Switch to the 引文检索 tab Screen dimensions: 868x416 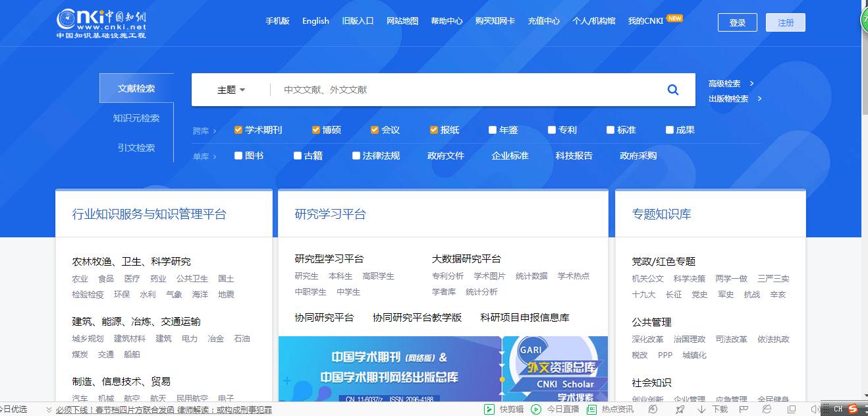click(136, 148)
